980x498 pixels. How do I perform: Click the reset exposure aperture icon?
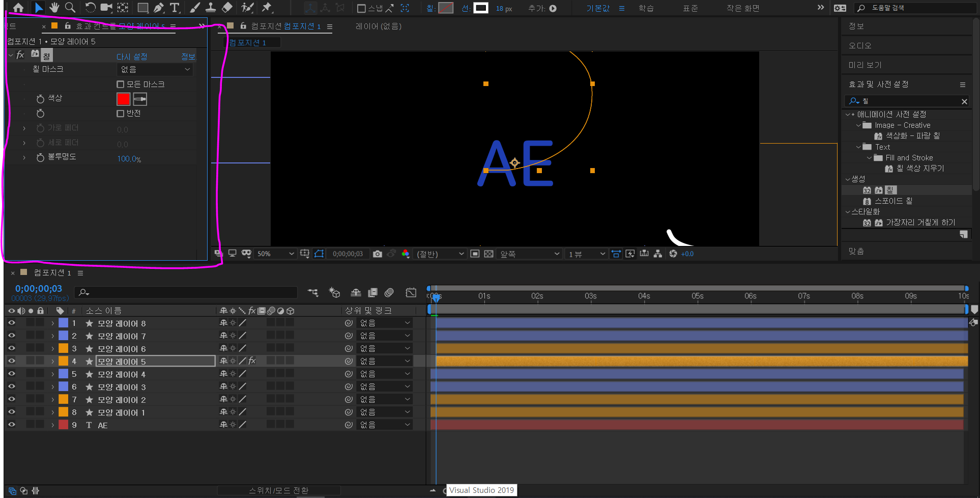(x=673, y=254)
